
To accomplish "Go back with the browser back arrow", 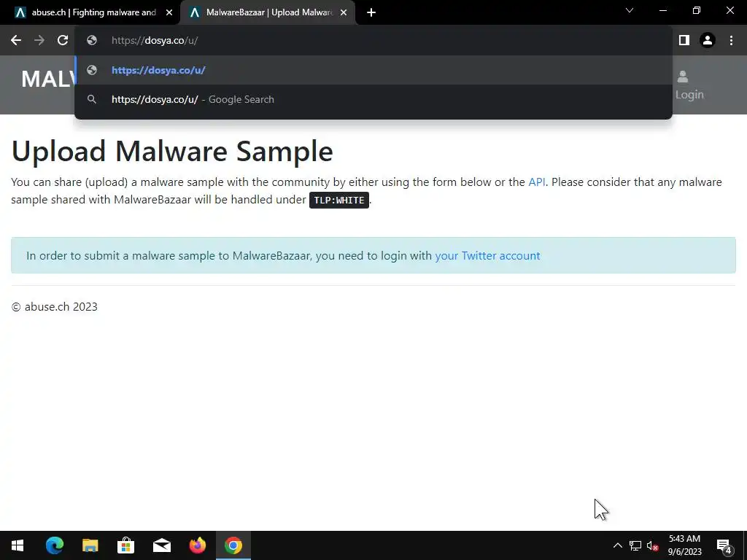I will 16,41.
